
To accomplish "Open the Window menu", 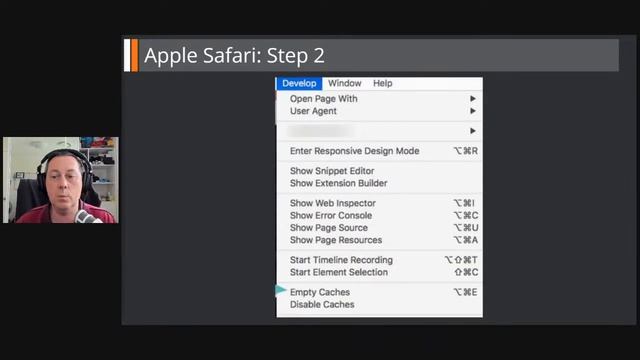I will (344, 83).
